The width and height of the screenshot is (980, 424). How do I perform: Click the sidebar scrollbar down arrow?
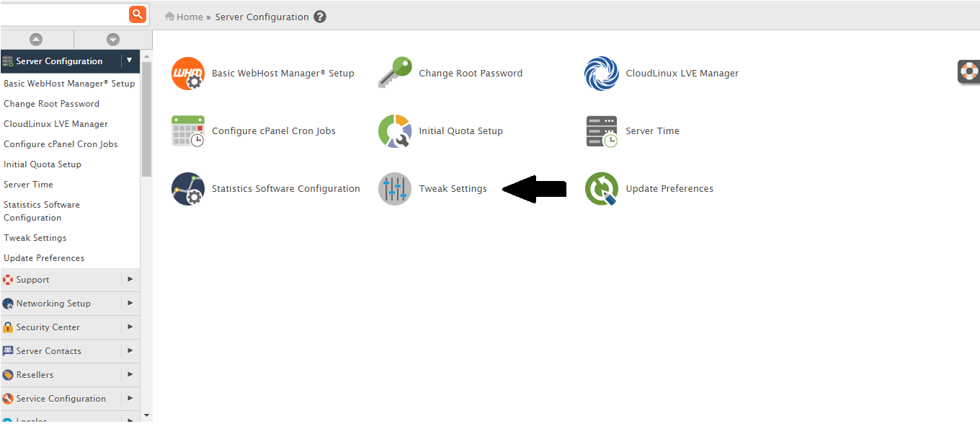coord(146,416)
